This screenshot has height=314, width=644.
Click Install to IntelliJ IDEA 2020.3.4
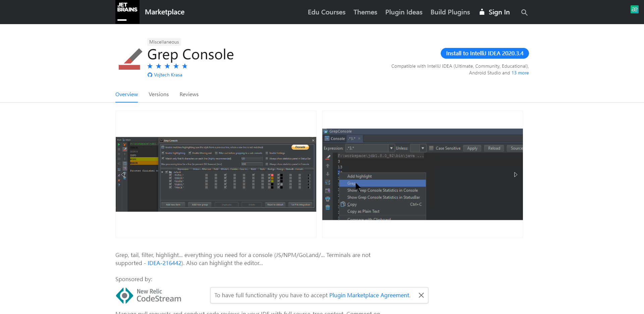point(485,53)
